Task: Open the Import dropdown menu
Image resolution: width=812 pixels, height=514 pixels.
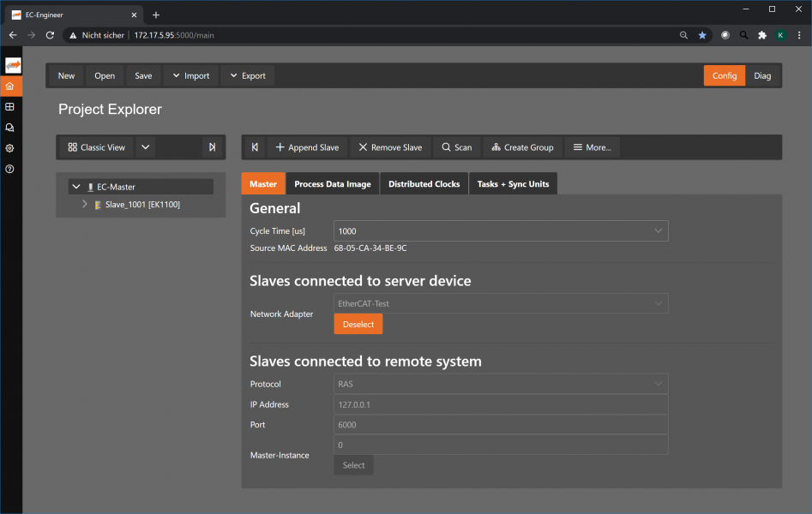Action: 189,75
